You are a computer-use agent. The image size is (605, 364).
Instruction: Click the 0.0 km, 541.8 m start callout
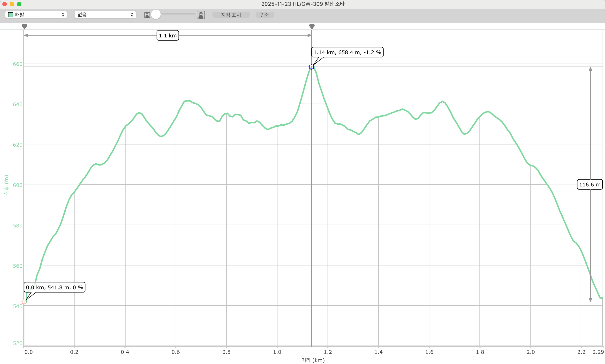pyautogui.click(x=54, y=287)
